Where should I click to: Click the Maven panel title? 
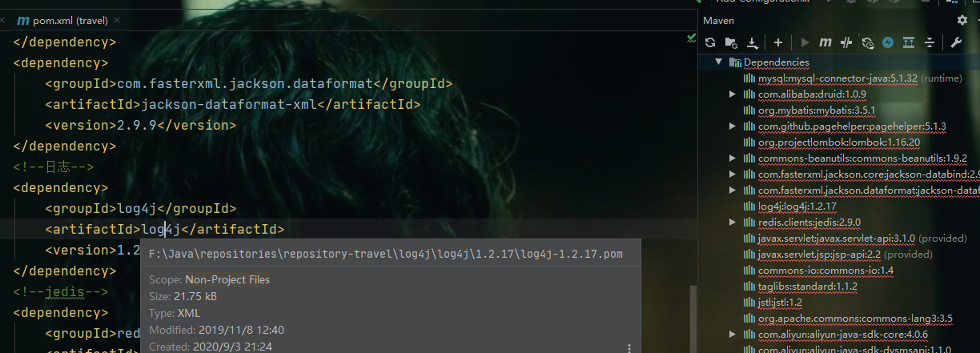[719, 20]
